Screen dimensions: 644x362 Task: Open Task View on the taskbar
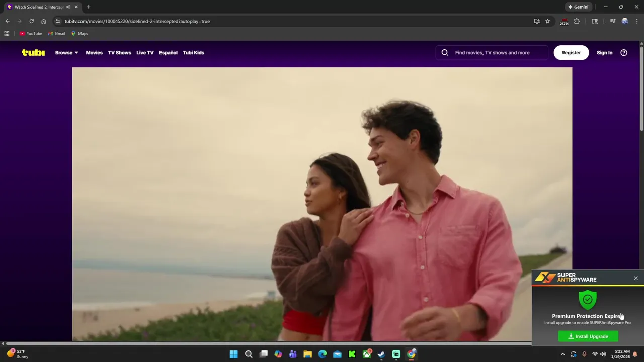pos(263,354)
